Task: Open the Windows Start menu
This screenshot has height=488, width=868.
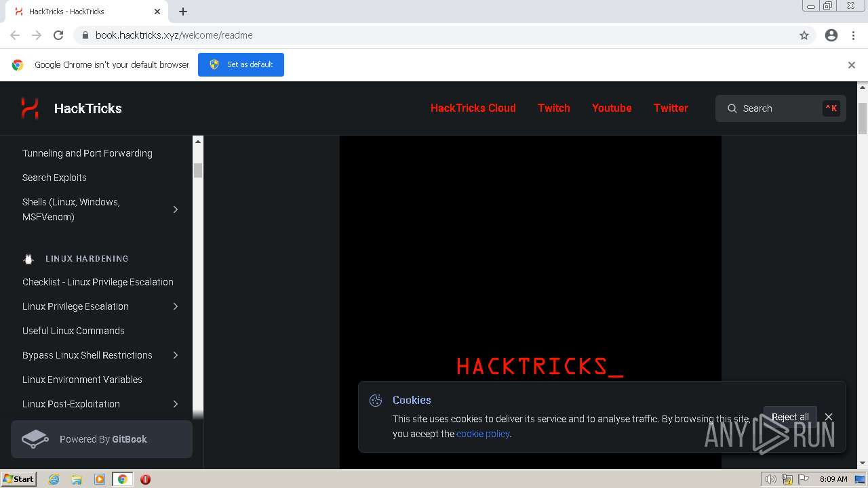Action: (x=19, y=479)
